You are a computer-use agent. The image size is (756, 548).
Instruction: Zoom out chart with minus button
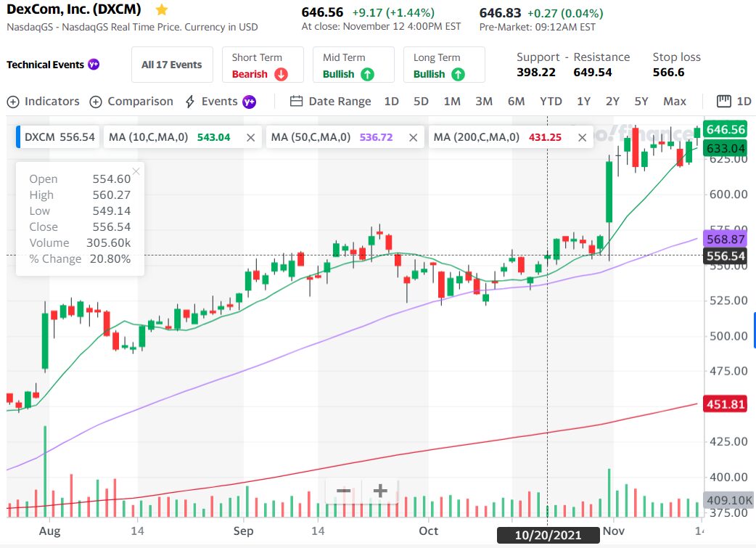pos(343,491)
